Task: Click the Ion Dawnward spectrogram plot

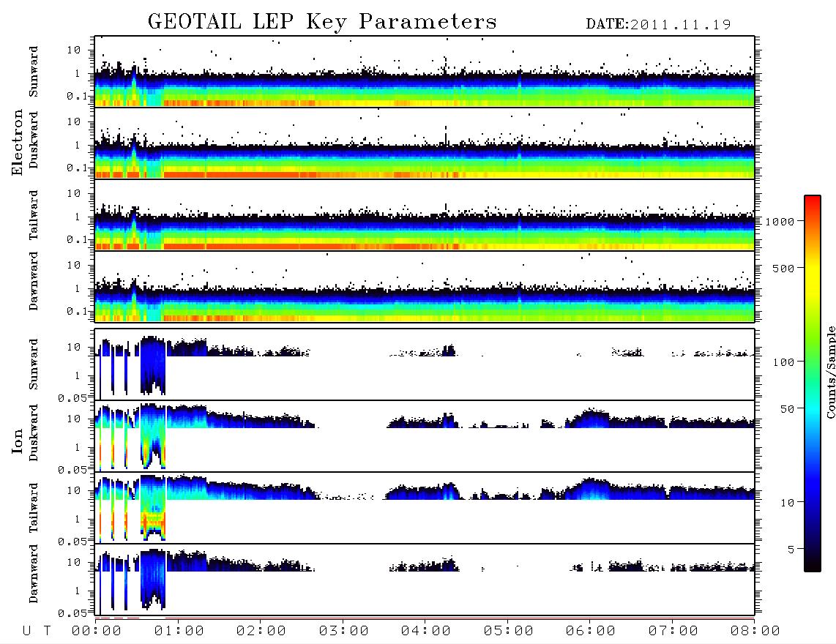Action: coord(425,580)
